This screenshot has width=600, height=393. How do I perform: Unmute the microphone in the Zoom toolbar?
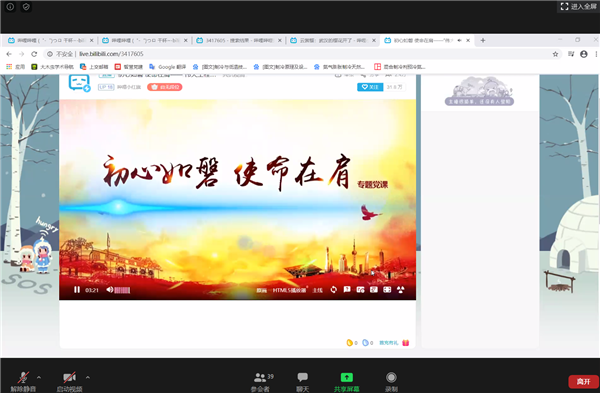(23, 381)
